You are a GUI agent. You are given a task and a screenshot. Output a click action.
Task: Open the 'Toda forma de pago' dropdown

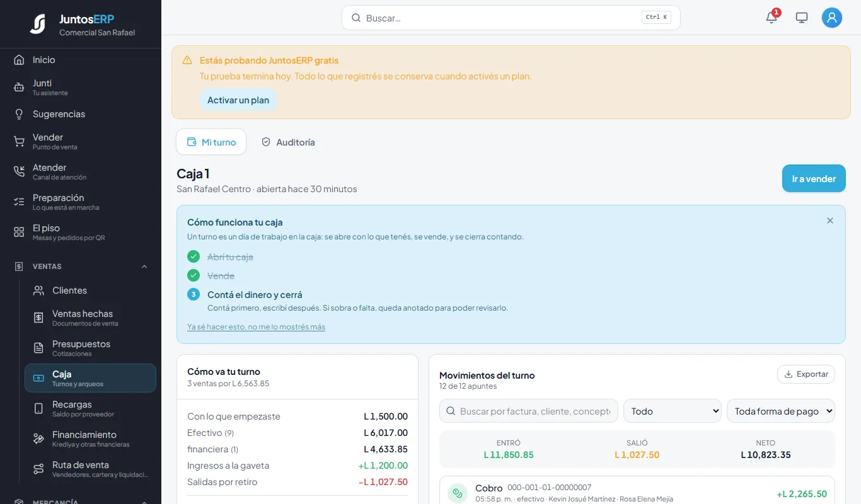tap(781, 411)
